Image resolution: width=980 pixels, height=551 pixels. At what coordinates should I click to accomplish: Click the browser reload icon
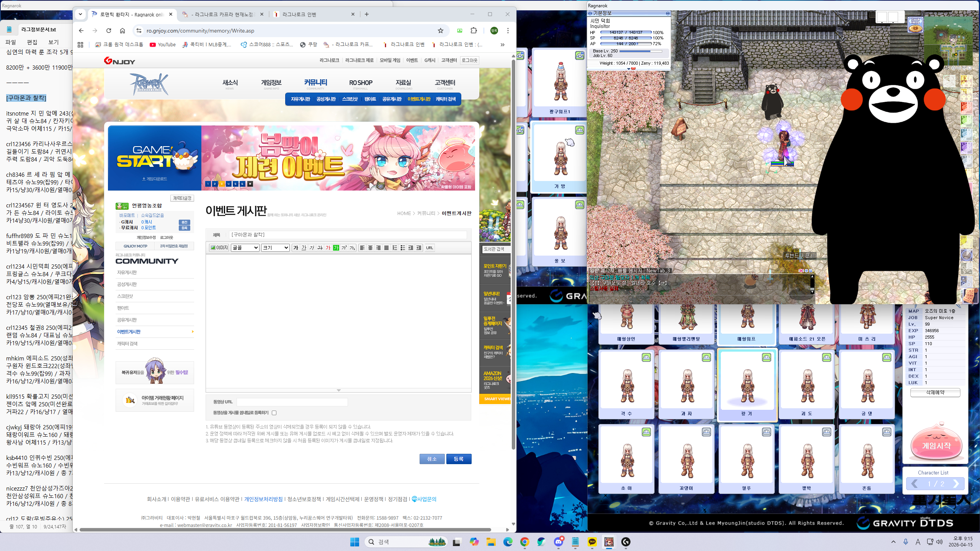109,31
